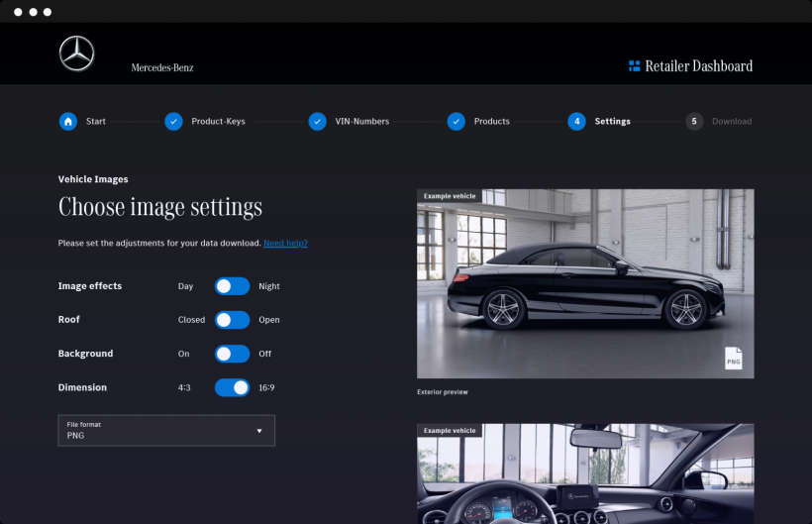The width and height of the screenshot is (812, 524).
Task: Select the Settings step label
Action: 613,121
